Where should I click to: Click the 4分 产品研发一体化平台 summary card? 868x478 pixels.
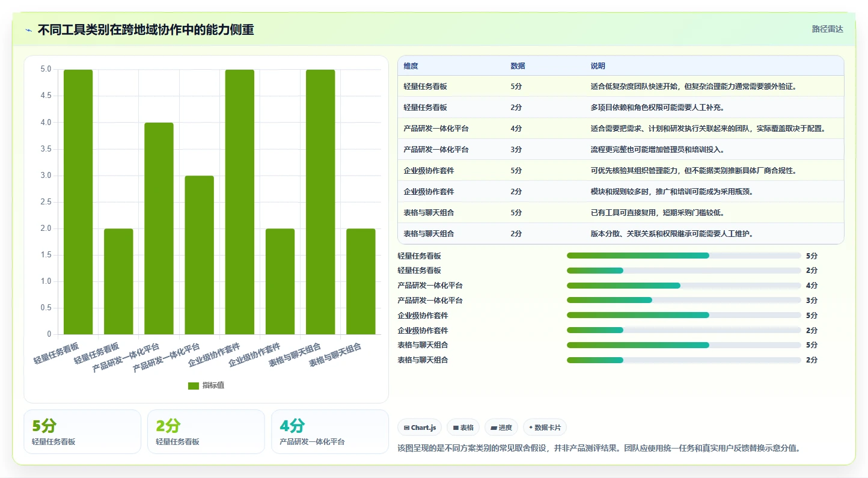point(330,432)
